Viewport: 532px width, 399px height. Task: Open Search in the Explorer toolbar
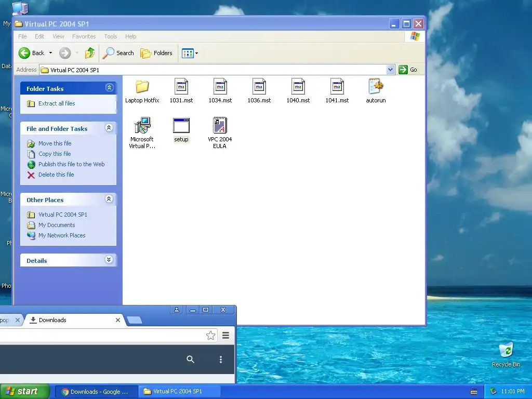coord(118,53)
